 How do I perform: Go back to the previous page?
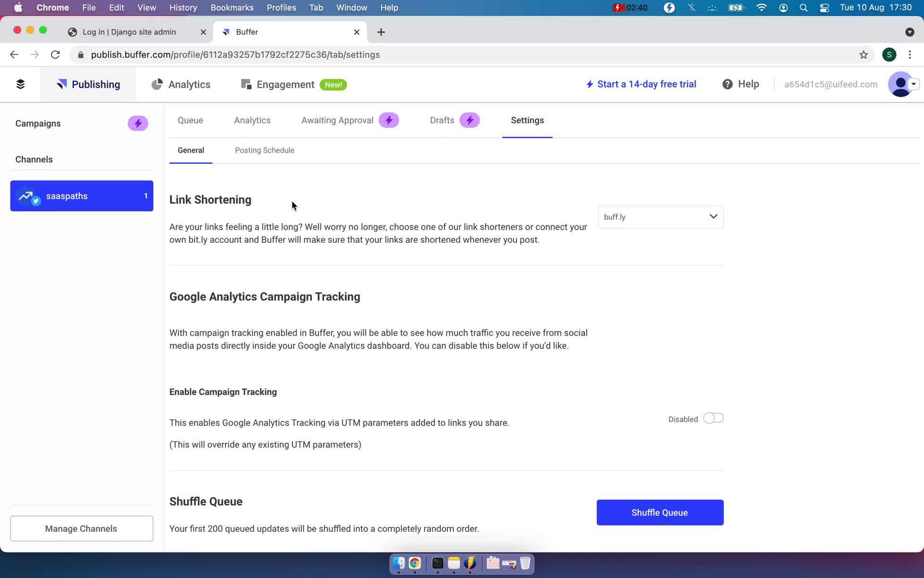point(14,55)
